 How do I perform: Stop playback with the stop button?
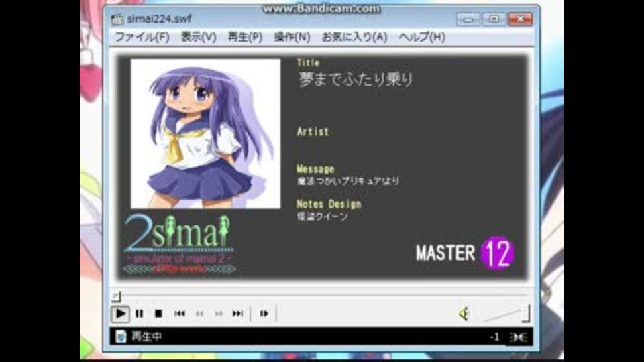point(158,314)
